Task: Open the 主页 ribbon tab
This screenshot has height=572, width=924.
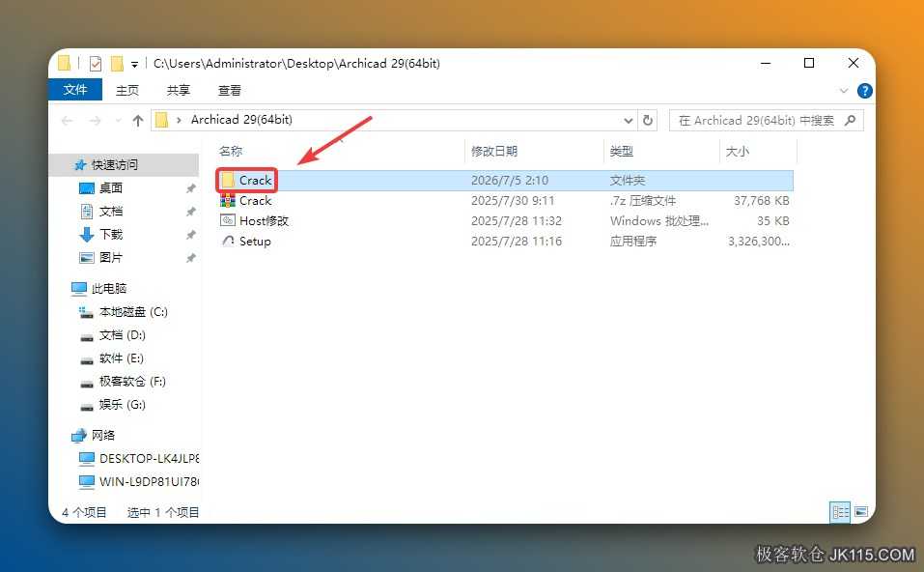Action: 127,90
